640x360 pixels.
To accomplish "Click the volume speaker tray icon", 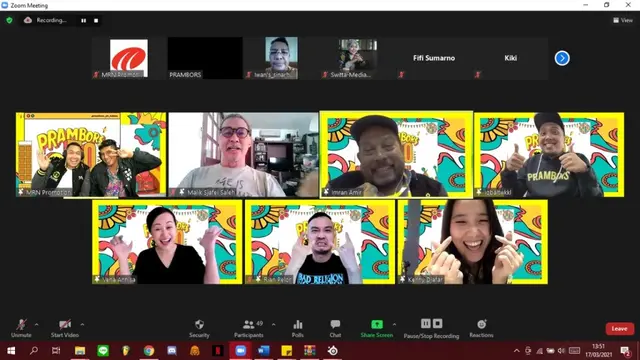I will [x=562, y=351].
